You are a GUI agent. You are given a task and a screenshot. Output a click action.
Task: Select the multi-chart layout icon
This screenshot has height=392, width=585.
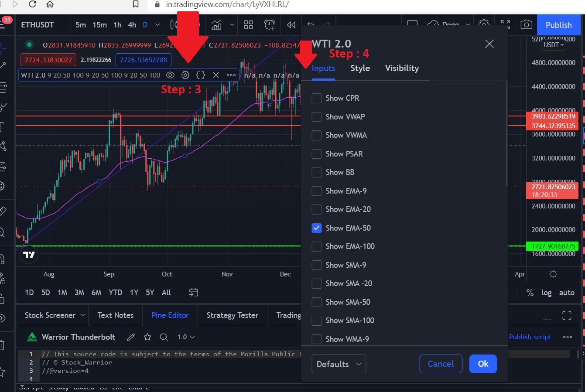[x=248, y=25]
